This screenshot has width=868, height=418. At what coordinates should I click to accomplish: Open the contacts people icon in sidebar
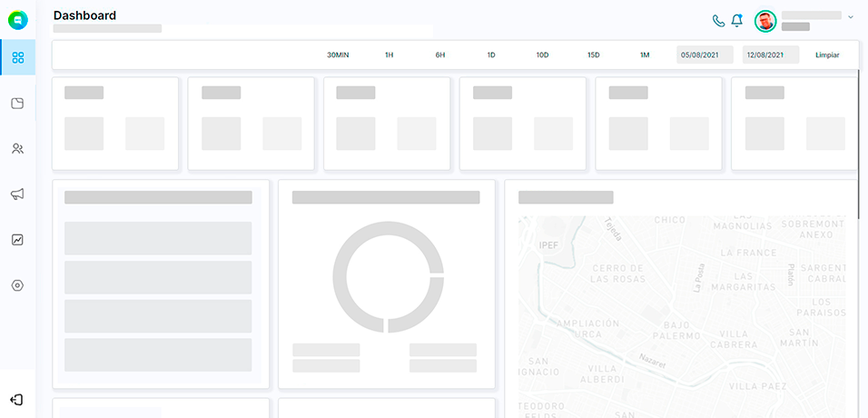17,149
